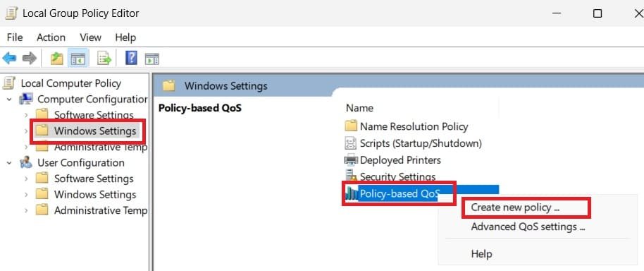Image resolution: width=644 pixels, height=271 pixels.
Task: Select the Computer Configuration tree item
Action: (x=92, y=99)
